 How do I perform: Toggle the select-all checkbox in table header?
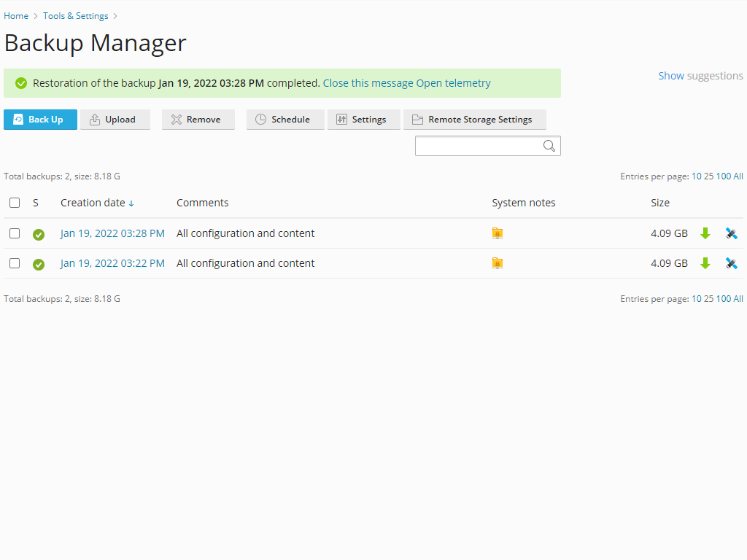pyautogui.click(x=15, y=203)
